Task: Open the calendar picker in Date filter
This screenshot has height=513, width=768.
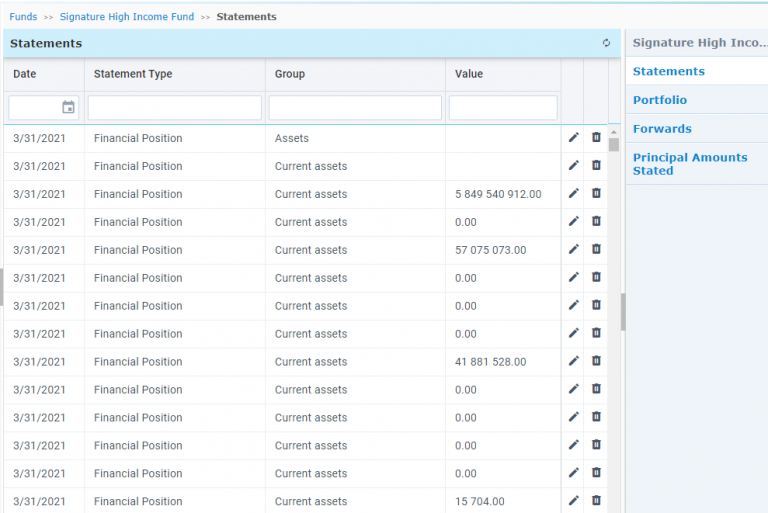Action: [68, 107]
